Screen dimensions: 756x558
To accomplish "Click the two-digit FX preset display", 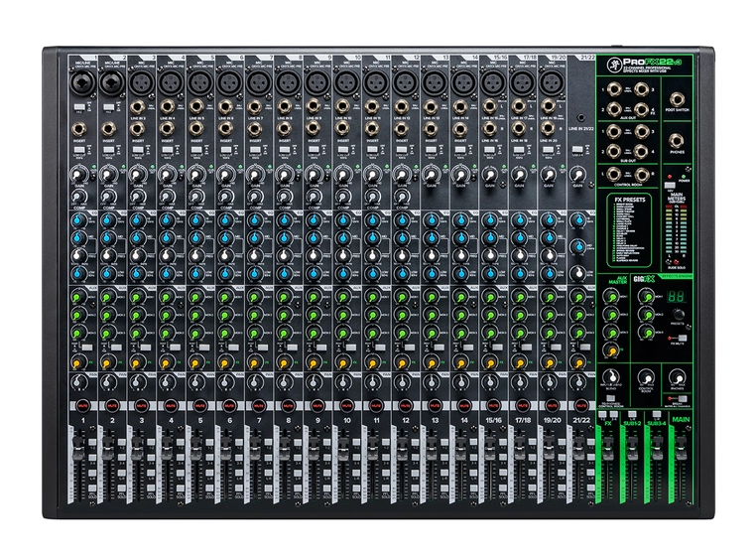I will coord(677,297).
